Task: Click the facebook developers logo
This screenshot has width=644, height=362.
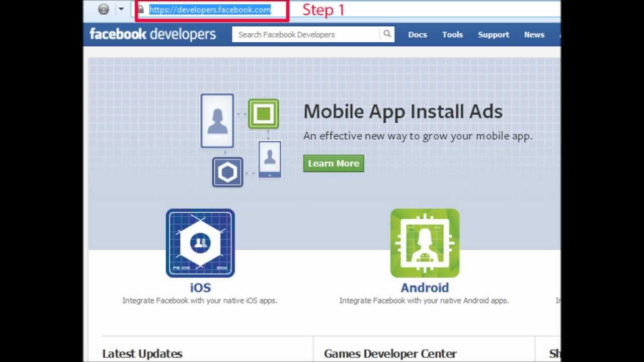Action: point(152,34)
